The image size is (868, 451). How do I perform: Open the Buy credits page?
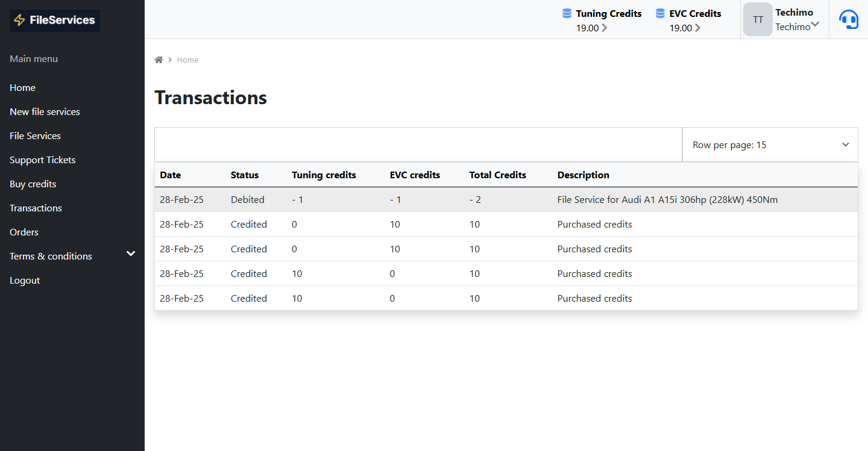pyautogui.click(x=33, y=184)
